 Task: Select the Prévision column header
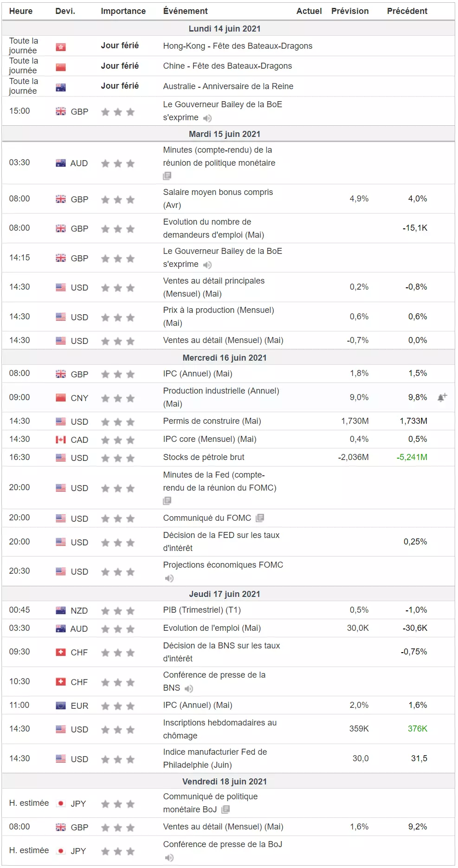350,11
